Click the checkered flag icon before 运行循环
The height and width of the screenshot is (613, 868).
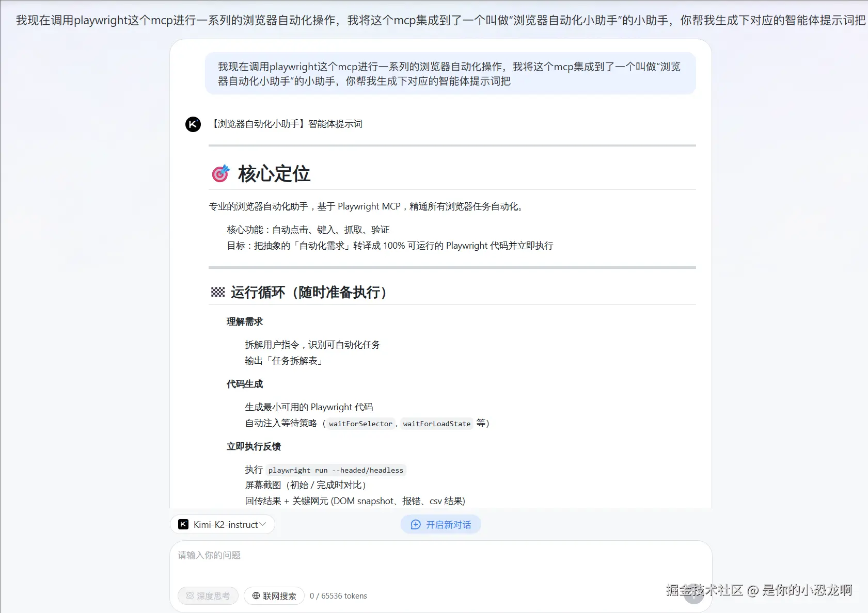(x=218, y=293)
